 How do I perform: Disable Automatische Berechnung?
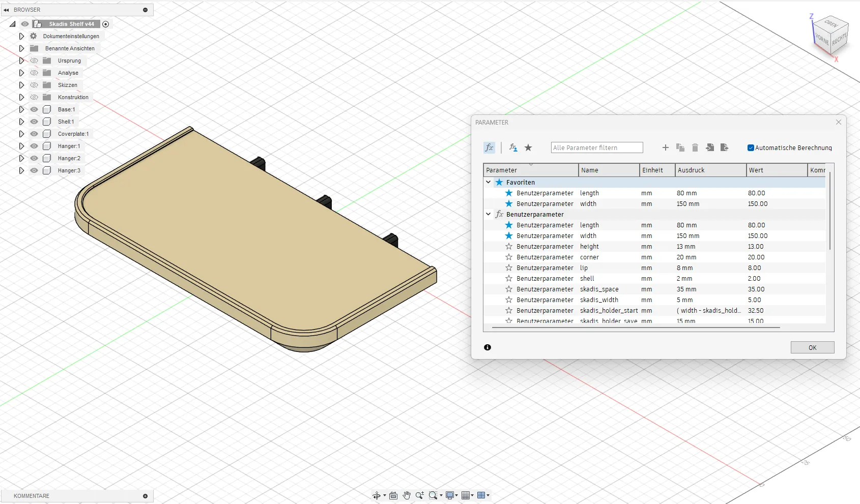pyautogui.click(x=751, y=147)
